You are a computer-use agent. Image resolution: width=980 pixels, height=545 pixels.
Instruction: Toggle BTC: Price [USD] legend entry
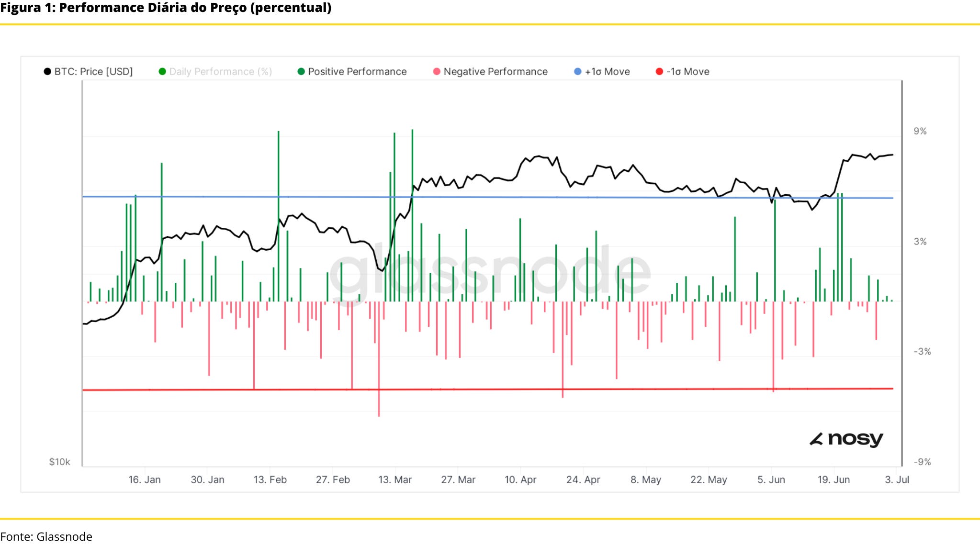(x=93, y=72)
